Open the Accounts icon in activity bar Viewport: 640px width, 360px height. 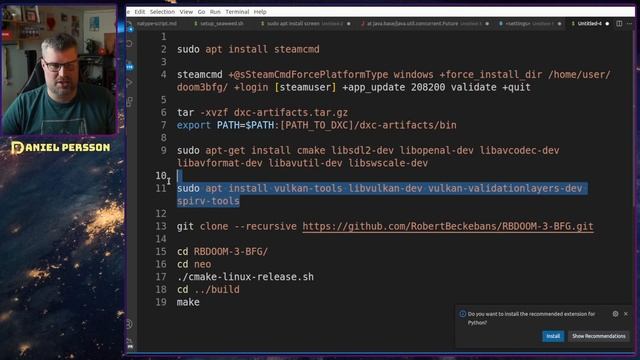129,324
